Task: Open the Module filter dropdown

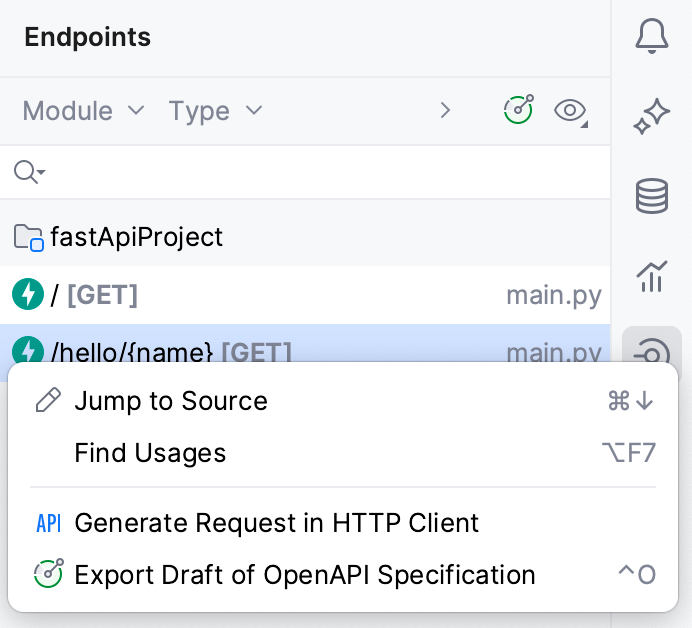Action: click(84, 111)
